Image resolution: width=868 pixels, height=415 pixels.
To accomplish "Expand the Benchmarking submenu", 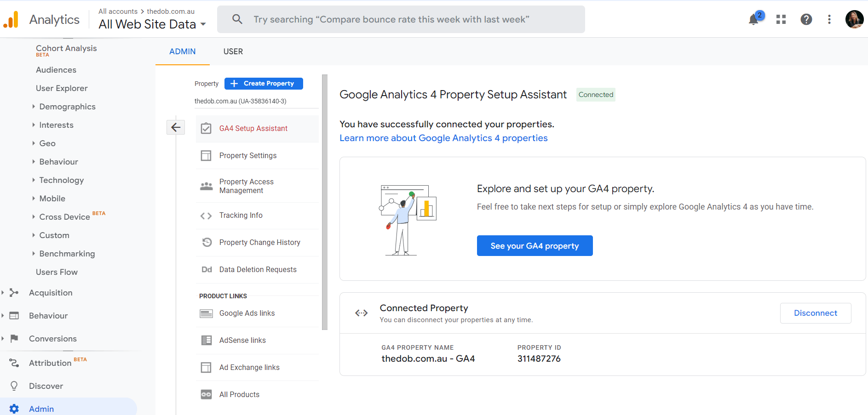I will pyautogui.click(x=34, y=253).
